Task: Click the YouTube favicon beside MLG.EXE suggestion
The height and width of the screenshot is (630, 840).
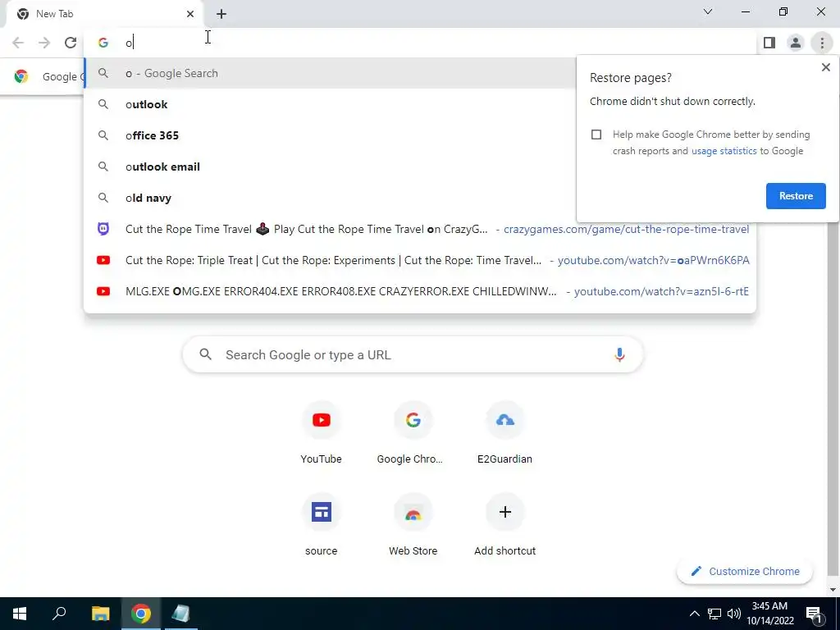Action: click(103, 291)
